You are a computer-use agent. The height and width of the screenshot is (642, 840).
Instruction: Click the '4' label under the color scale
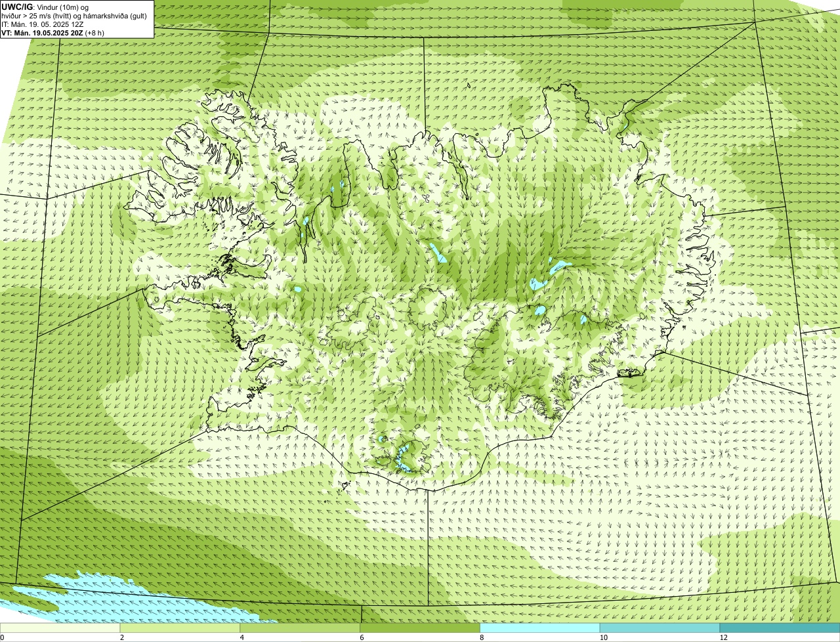[x=242, y=637]
